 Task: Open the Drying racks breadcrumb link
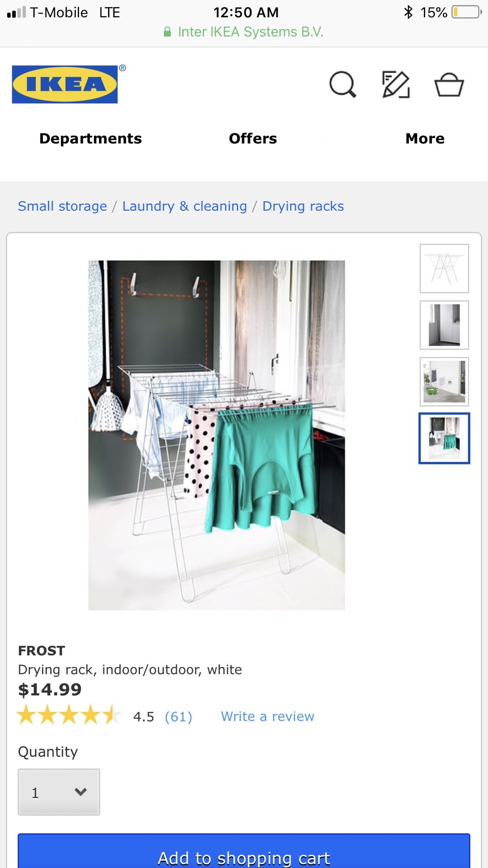point(303,206)
